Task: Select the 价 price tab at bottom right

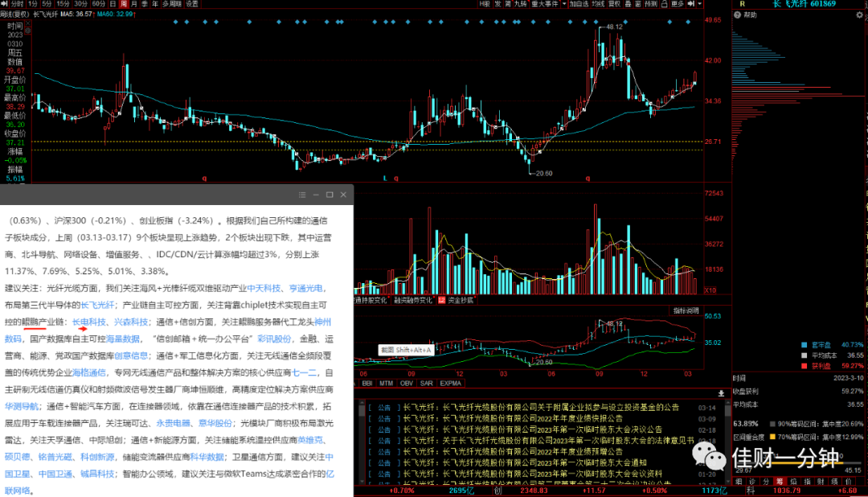Action: (x=848, y=482)
